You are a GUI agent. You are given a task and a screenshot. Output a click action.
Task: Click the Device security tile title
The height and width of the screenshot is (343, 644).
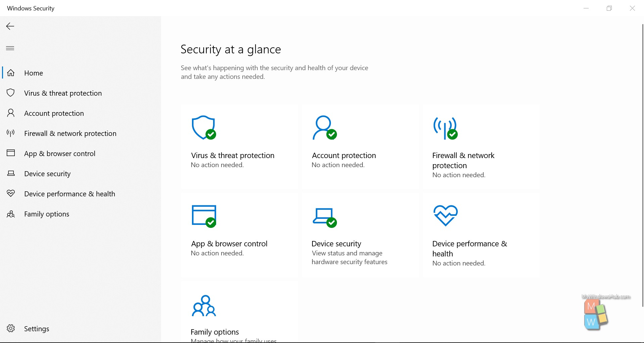336,244
